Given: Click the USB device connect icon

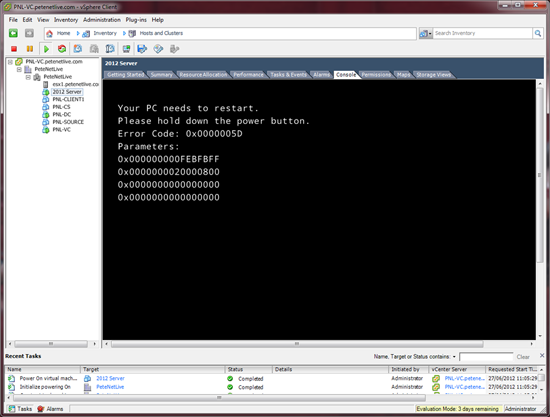Looking at the screenshot, I should tap(174, 49).
